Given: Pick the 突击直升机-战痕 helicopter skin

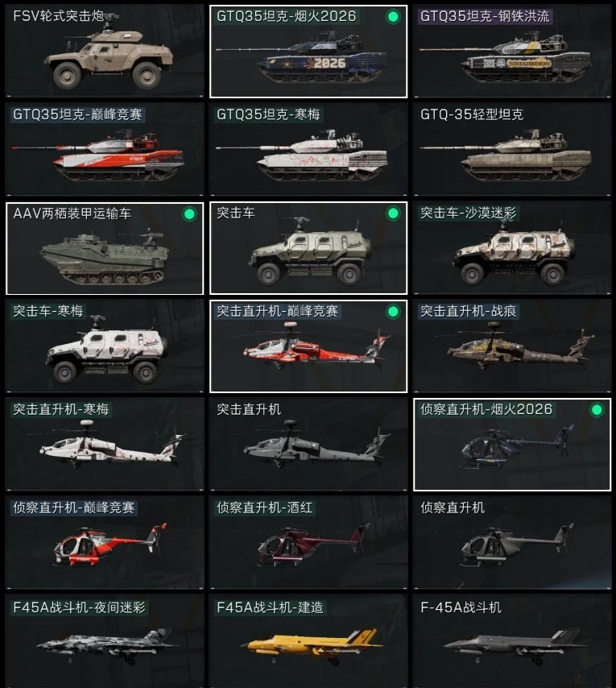Looking at the screenshot, I should [512, 346].
